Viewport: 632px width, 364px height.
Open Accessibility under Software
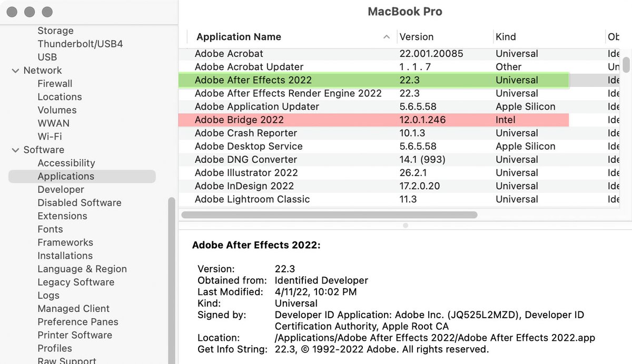point(66,163)
